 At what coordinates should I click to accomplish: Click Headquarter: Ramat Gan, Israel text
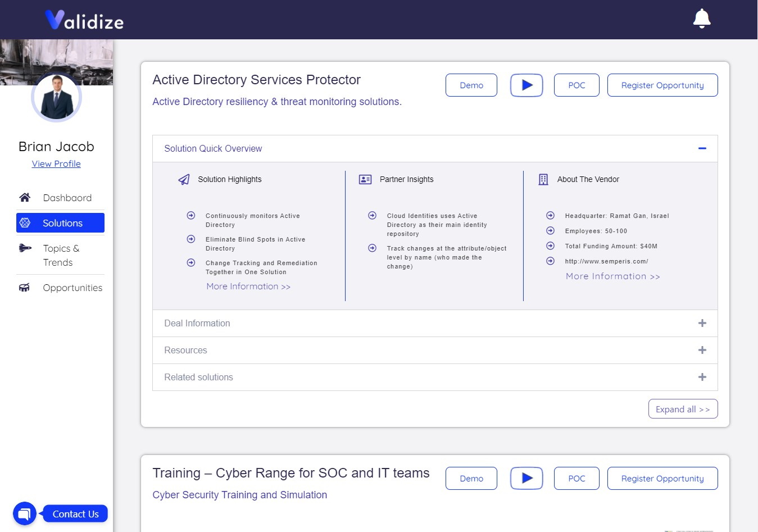pos(617,216)
